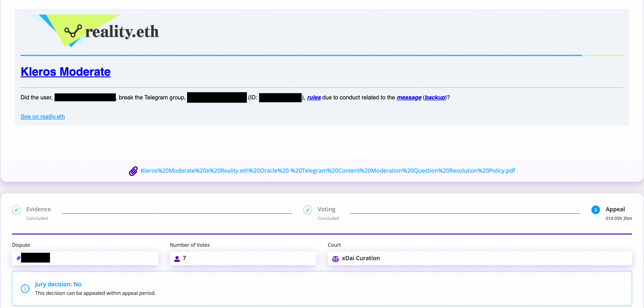Click the paperclip attachment icon
The width and height of the screenshot is (644, 308).
(133, 171)
